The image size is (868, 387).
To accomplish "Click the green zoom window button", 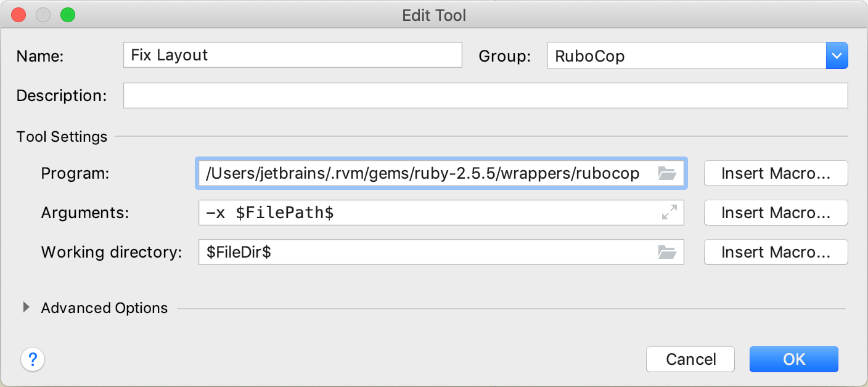I will pos(68,15).
